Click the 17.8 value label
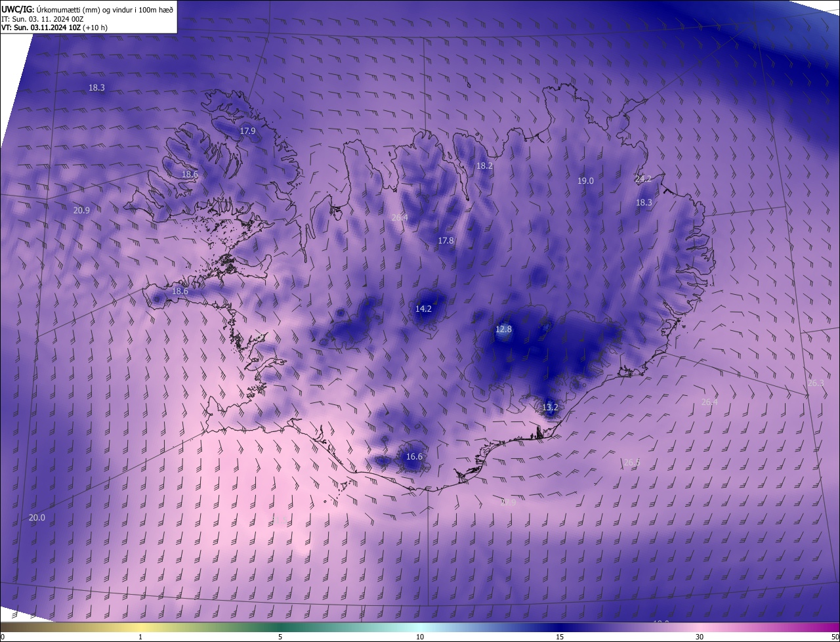 [x=446, y=241]
